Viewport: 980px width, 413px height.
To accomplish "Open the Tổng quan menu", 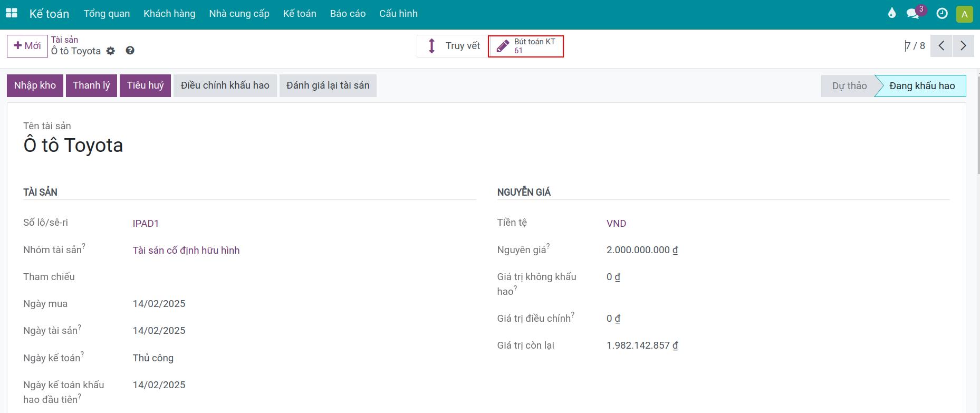I will [107, 14].
